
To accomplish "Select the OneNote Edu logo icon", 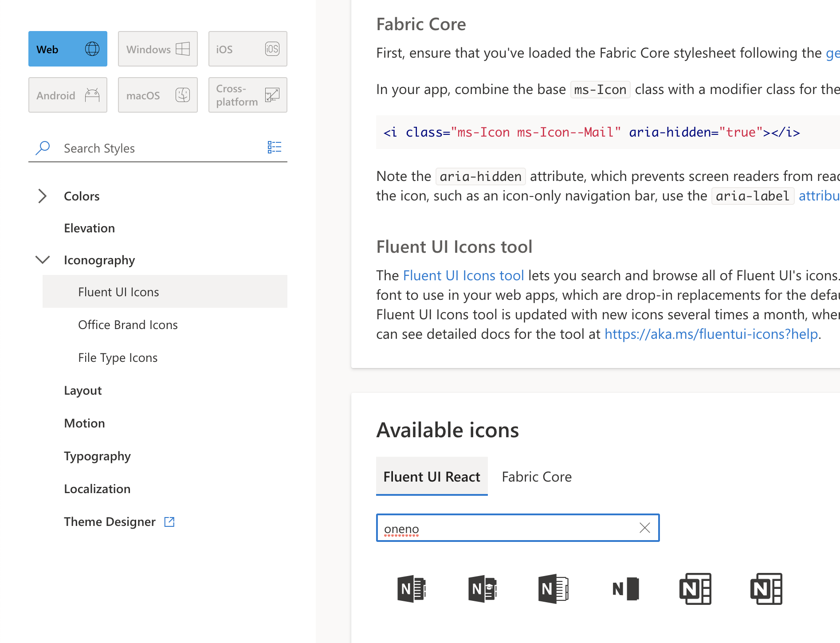I will (483, 589).
